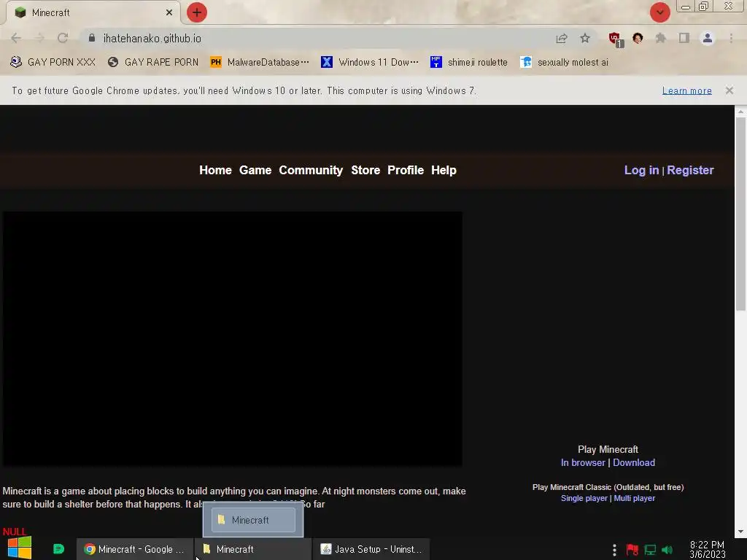Open the Community nav item
This screenshot has height=560, width=747.
pos(311,170)
